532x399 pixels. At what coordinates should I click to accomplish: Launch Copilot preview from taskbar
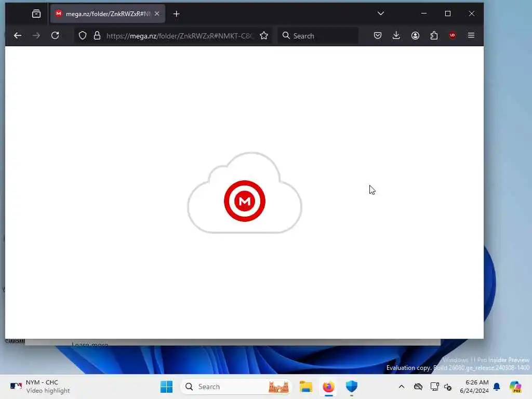coord(515,387)
